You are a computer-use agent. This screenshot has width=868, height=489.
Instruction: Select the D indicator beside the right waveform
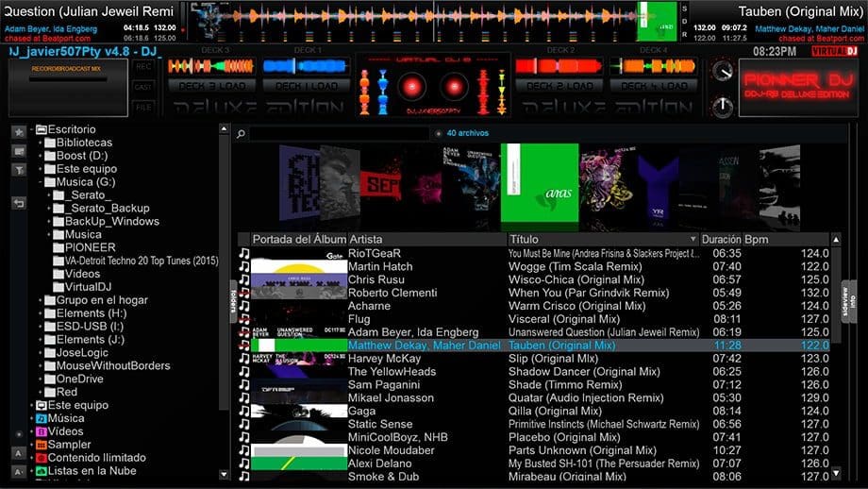[684, 22]
